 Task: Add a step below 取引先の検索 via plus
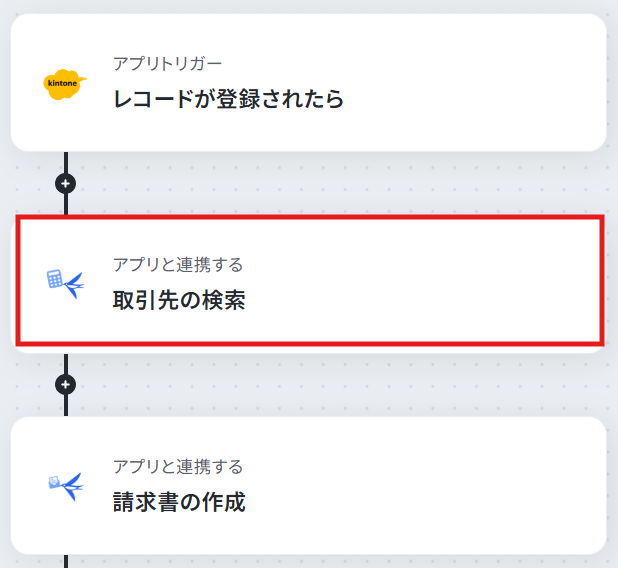click(x=65, y=385)
